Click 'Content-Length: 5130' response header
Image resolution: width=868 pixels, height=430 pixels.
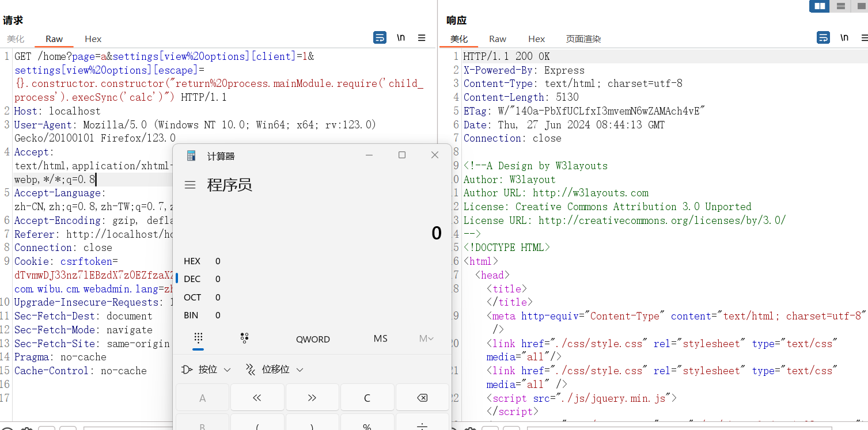521,97
